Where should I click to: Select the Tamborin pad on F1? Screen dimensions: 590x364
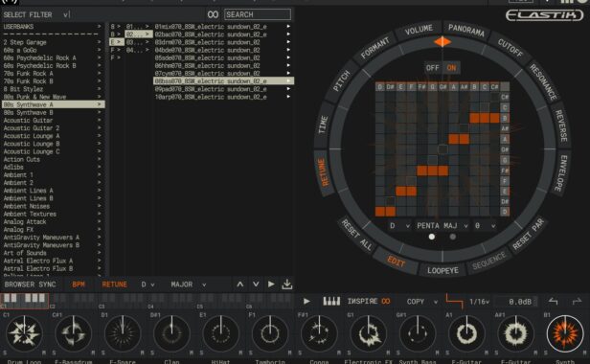(270, 334)
